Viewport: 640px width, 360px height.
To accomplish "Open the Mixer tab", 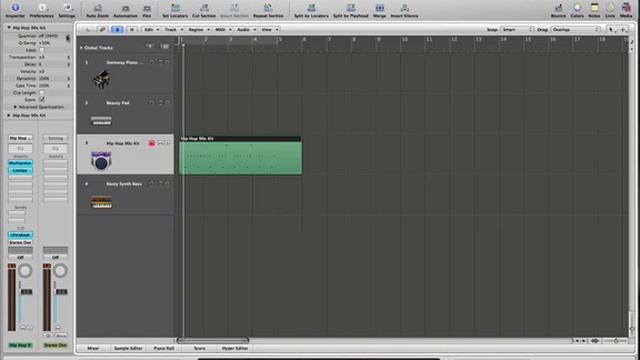I will 93,348.
